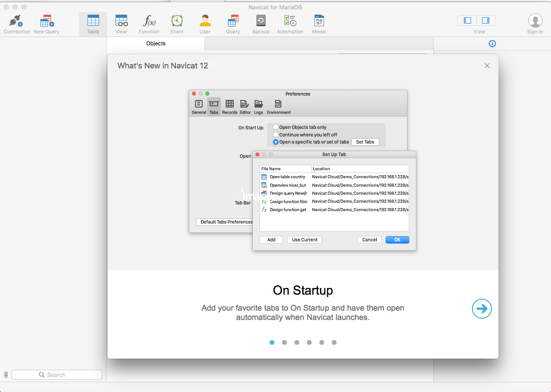Screen dimensions: 551x392
Task: Create a New Query from the toolbar
Action: point(47,24)
